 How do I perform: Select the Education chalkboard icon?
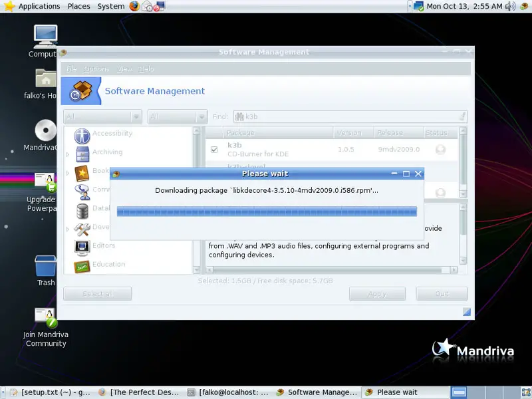[x=82, y=267]
